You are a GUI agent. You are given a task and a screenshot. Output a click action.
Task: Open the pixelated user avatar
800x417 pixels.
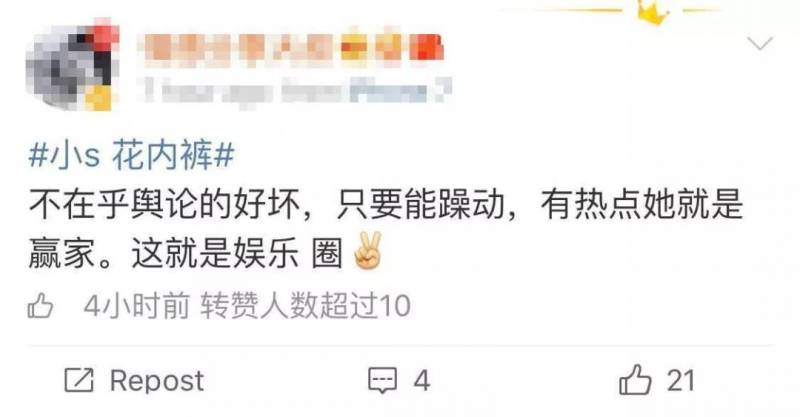(72, 65)
